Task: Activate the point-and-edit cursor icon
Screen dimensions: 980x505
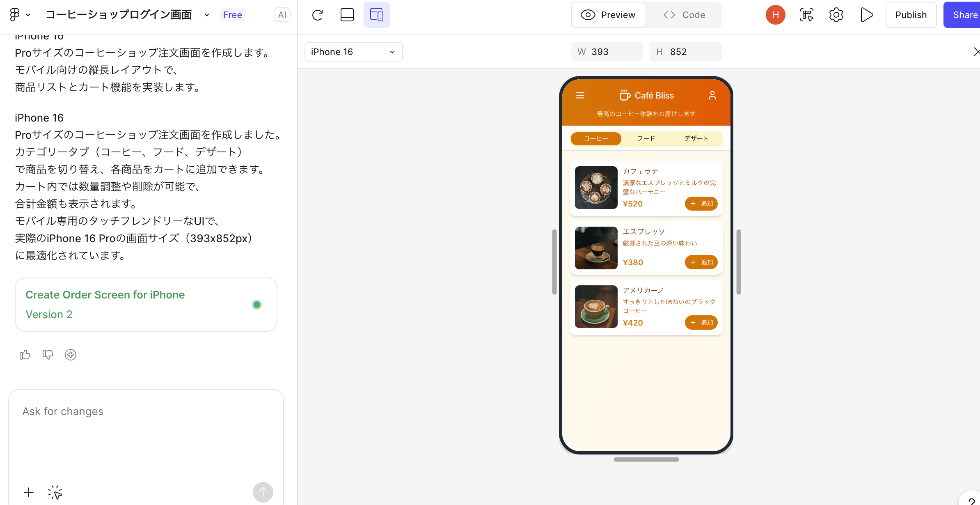Action: coord(55,492)
